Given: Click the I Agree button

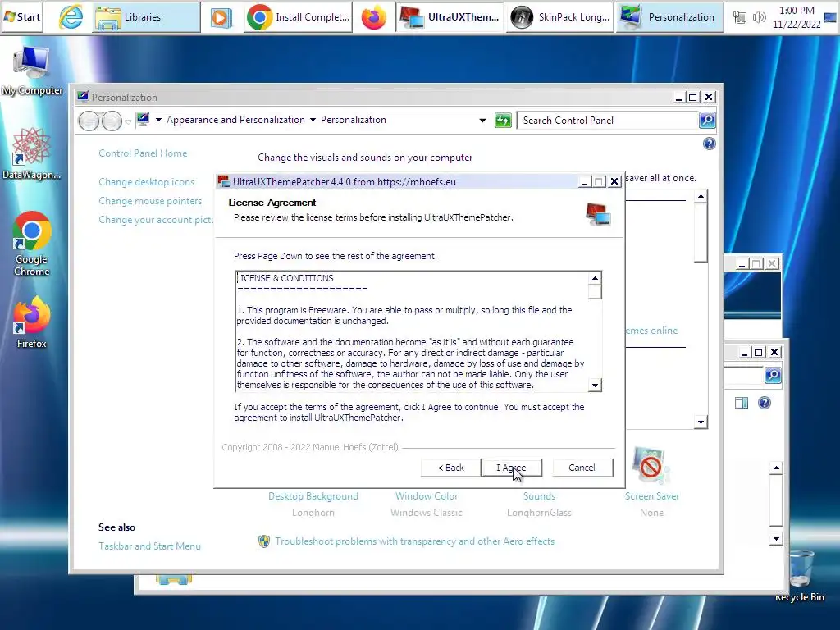Looking at the screenshot, I should click(512, 468).
